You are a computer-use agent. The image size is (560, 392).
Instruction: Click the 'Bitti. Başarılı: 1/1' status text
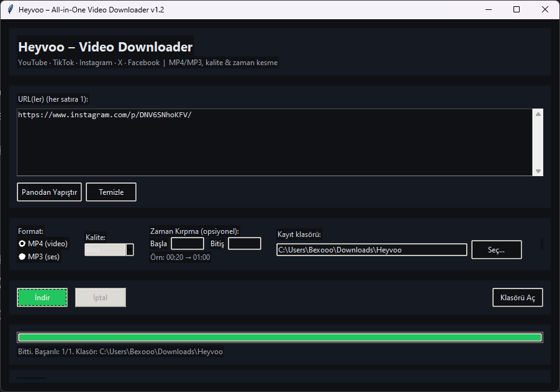[120, 352]
